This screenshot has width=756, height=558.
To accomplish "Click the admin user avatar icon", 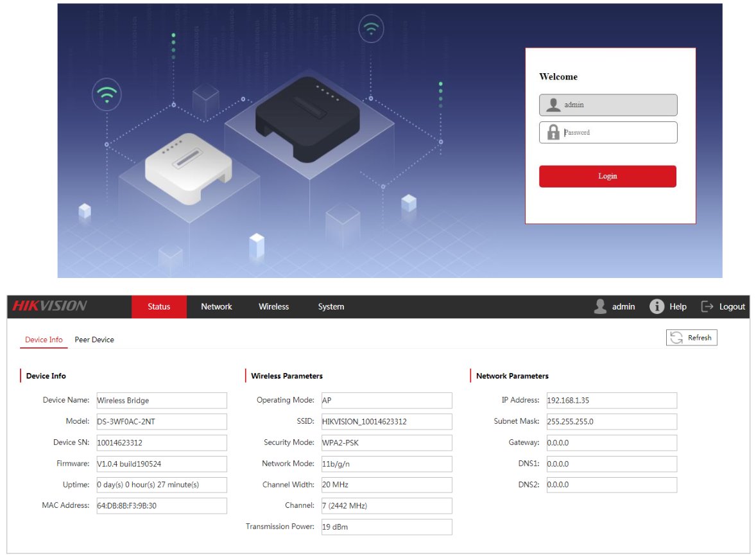I will tap(600, 307).
